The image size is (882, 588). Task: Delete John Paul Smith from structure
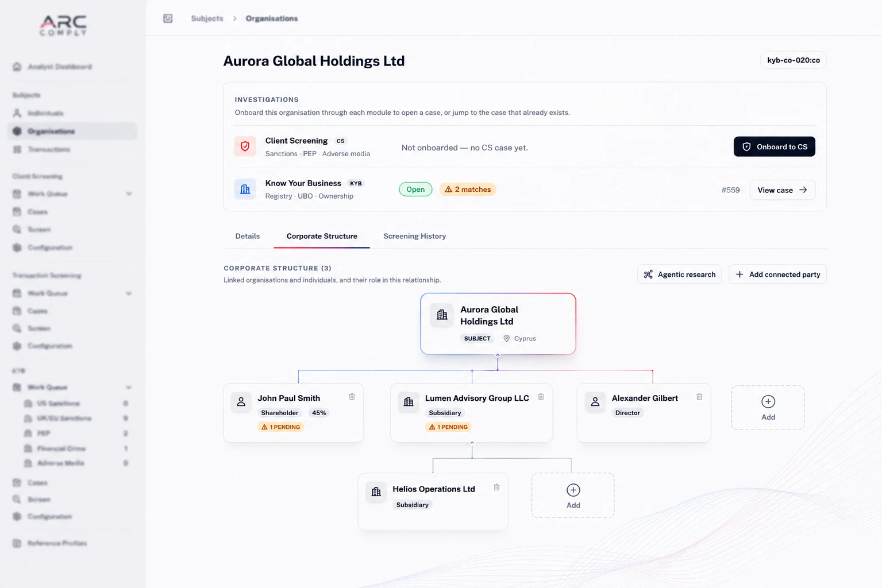tap(352, 397)
